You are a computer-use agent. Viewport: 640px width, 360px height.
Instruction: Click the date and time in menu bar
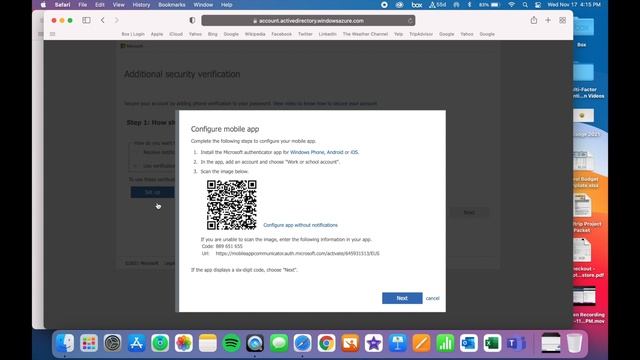point(574,5)
